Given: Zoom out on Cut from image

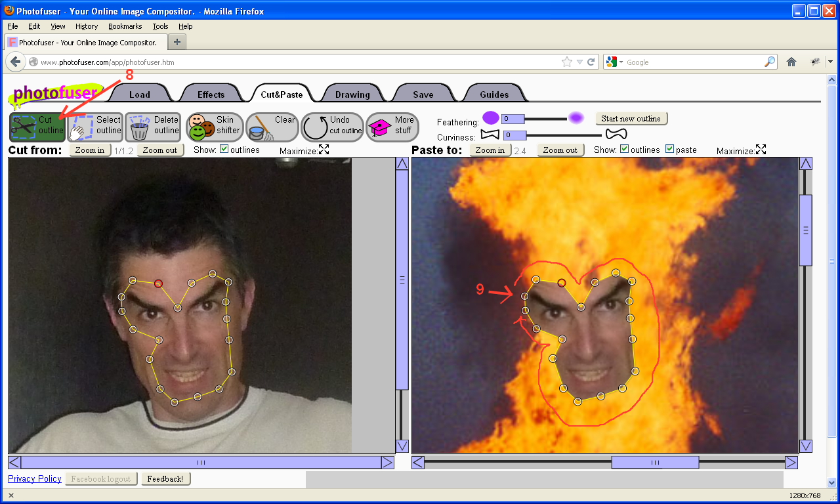Looking at the screenshot, I should click(160, 150).
